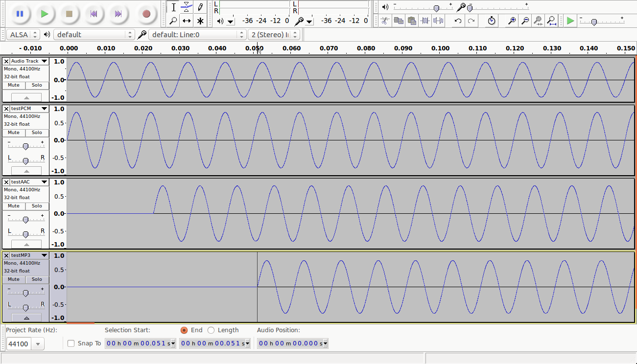Click the testMP3 track gain slider
Viewport: 637px width, 364px height.
click(x=25, y=293)
